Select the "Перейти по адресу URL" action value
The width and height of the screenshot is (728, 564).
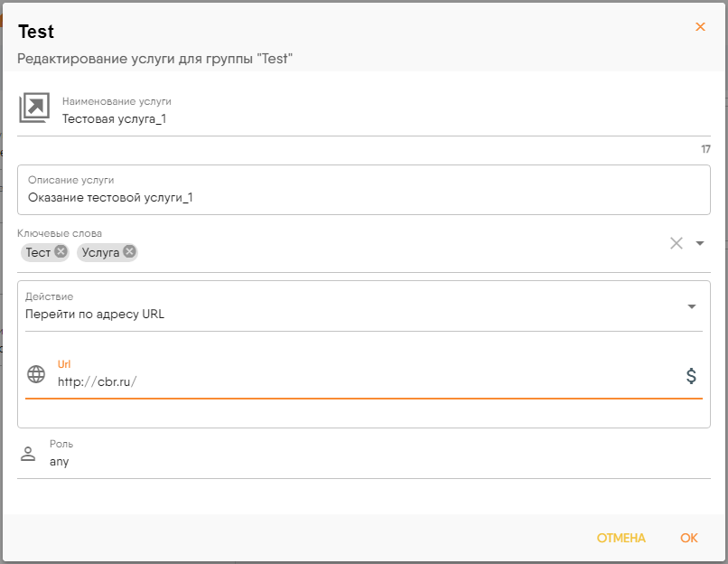[95, 315]
